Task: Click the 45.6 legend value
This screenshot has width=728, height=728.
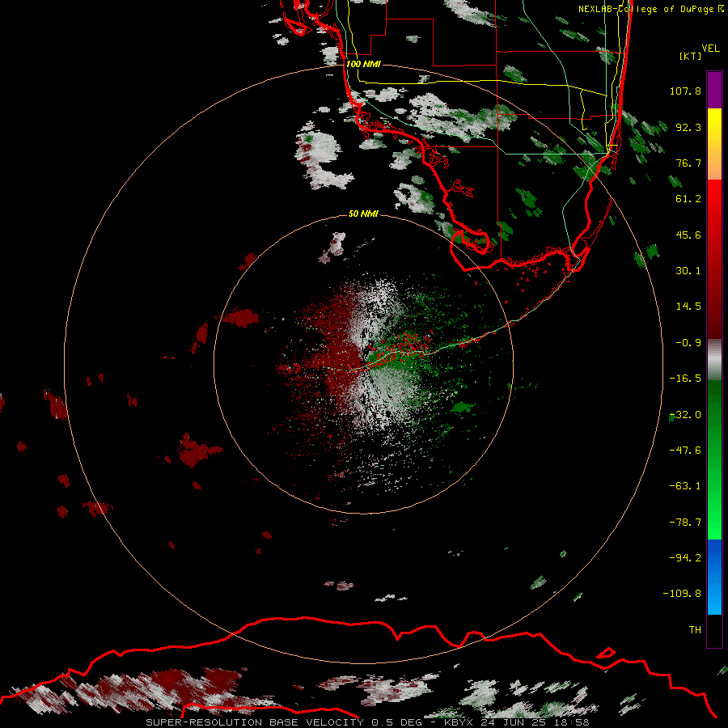Action: (688, 235)
